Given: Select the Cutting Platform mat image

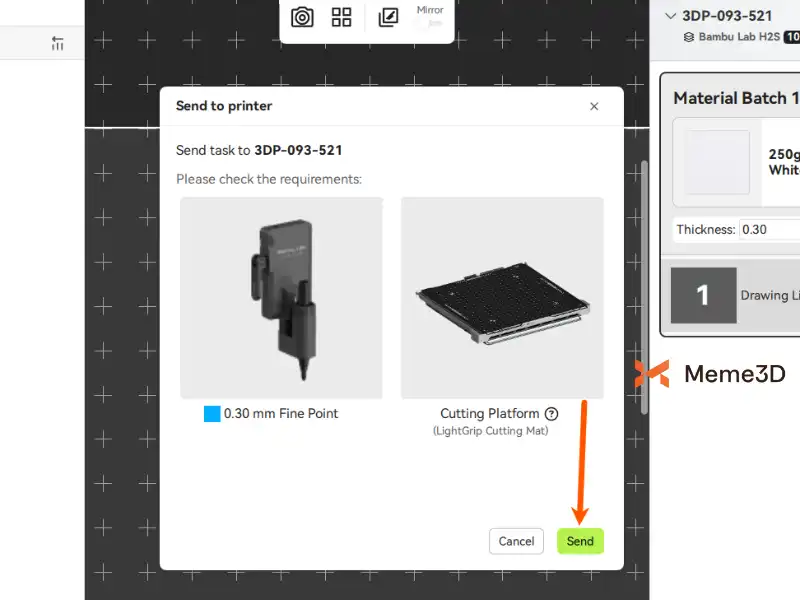Looking at the screenshot, I should point(502,298).
